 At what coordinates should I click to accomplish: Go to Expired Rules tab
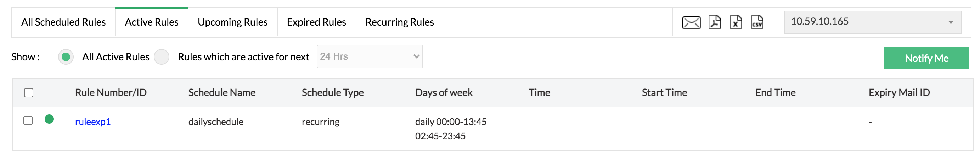click(316, 22)
